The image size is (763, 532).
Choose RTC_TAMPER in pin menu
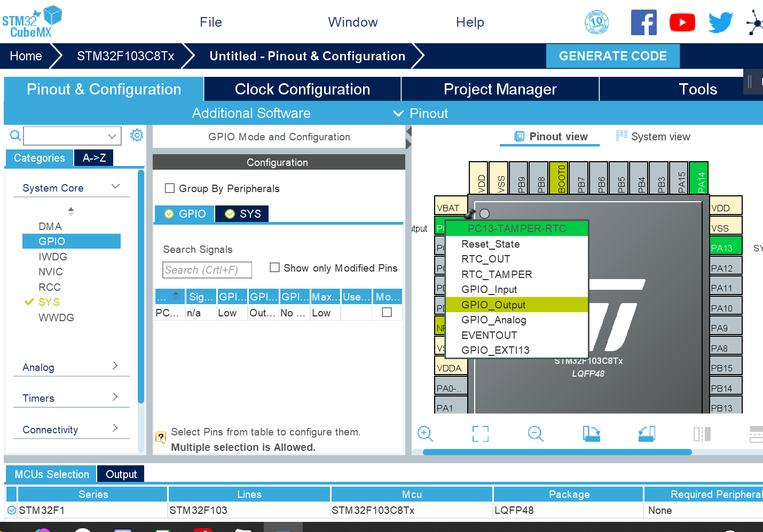517,274
